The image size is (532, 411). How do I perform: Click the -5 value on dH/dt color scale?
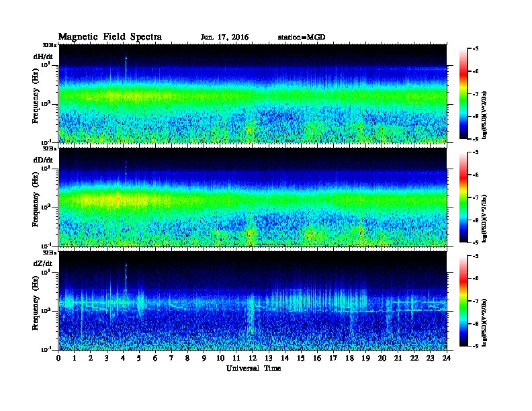tap(476, 49)
